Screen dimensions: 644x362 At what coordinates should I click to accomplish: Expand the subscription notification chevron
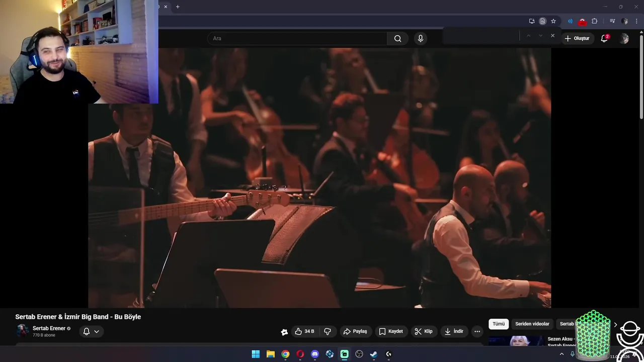point(97,331)
